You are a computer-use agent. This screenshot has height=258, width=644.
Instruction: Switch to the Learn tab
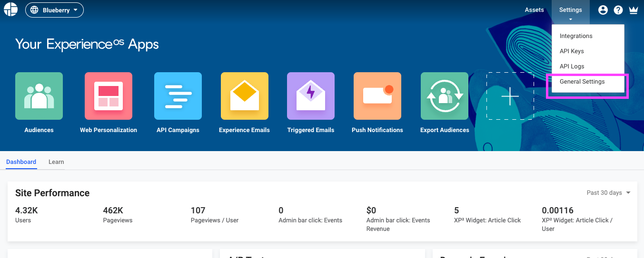tap(56, 162)
